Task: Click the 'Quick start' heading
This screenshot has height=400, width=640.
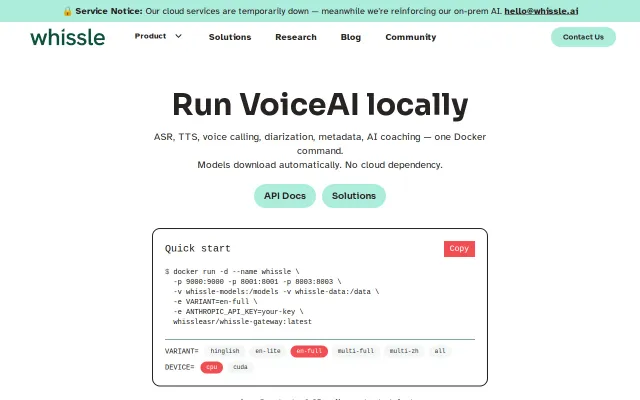Action: click(198, 249)
